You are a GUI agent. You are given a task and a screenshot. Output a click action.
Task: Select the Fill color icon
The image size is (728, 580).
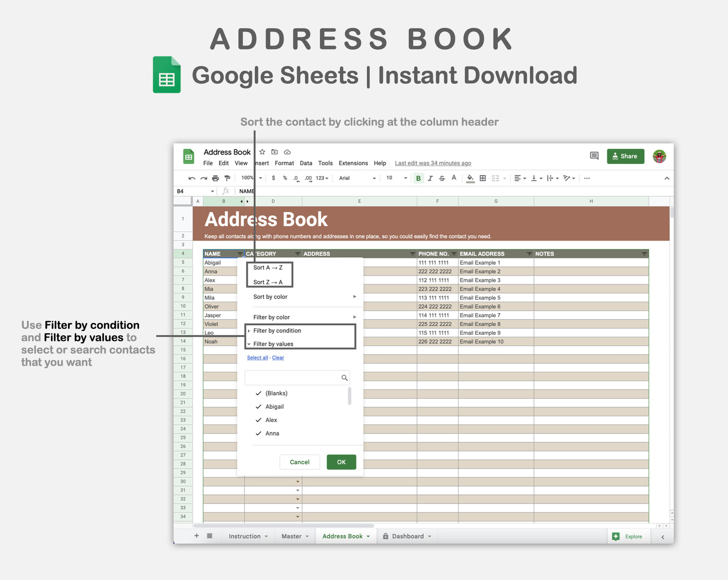tap(470, 178)
